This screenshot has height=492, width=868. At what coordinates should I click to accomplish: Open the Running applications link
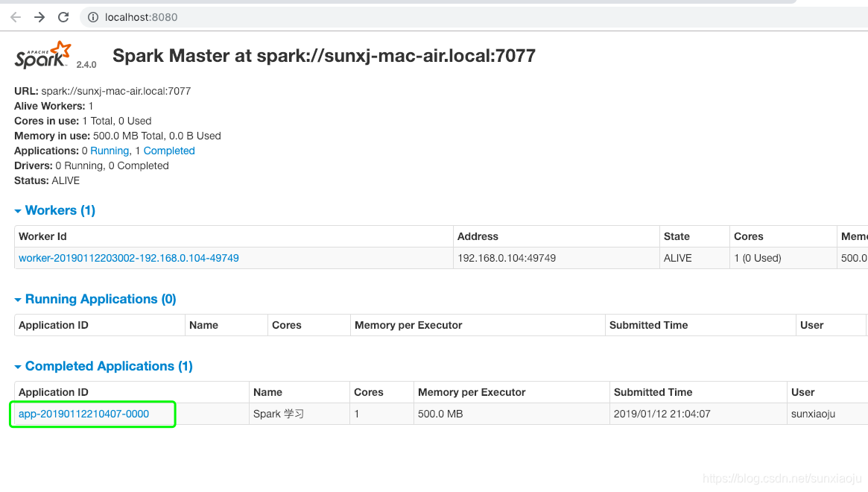coord(110,151)
